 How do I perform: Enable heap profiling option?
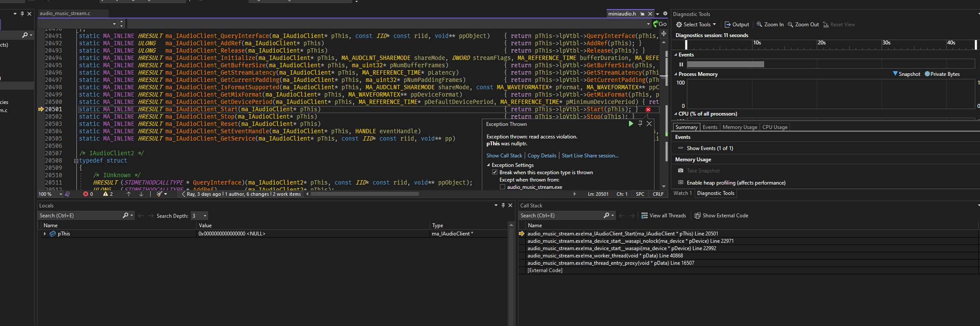tap(736, 183)
